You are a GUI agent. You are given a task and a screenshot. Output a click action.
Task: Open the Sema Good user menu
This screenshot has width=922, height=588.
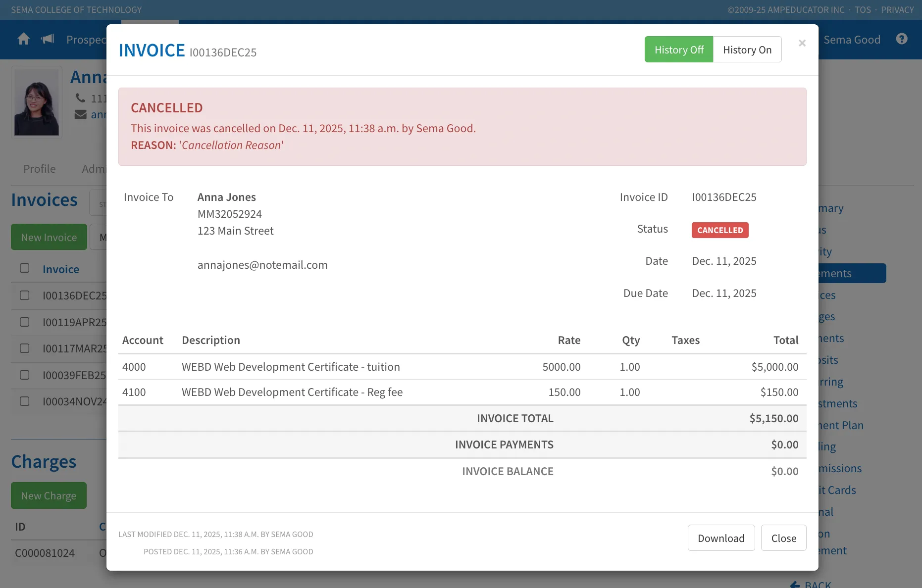click(x=852, y=40)
